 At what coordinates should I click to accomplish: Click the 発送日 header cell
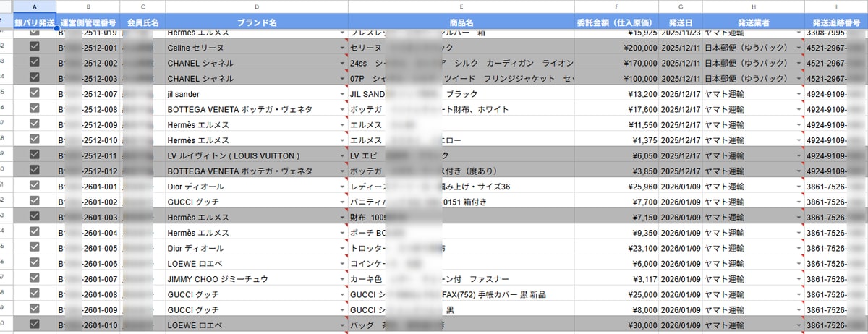[681, 22]
